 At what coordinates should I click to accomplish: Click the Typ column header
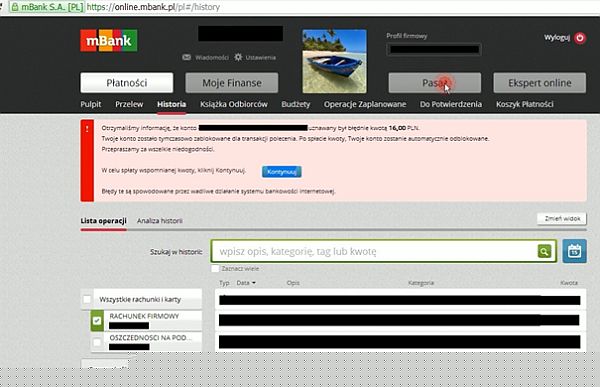[x=224, y=283]
